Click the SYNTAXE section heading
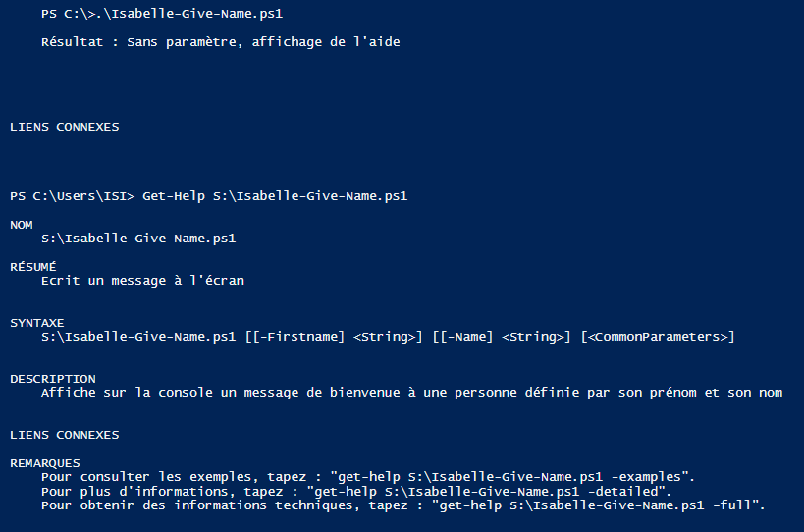Viewport: 804px width, 532px height. click(x=37, y=323)
